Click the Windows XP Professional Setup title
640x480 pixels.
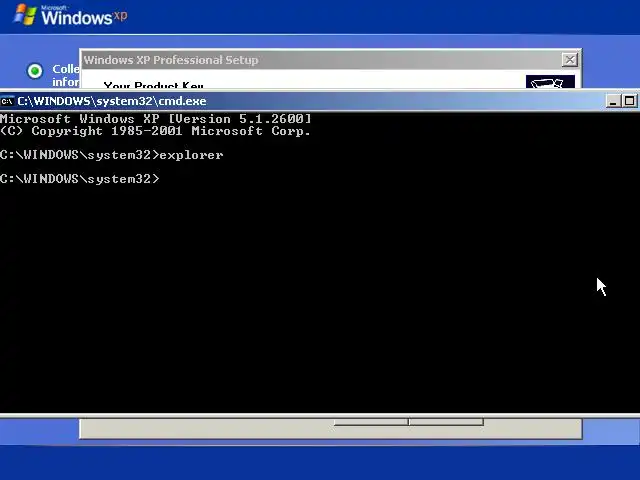coord(171,60)
